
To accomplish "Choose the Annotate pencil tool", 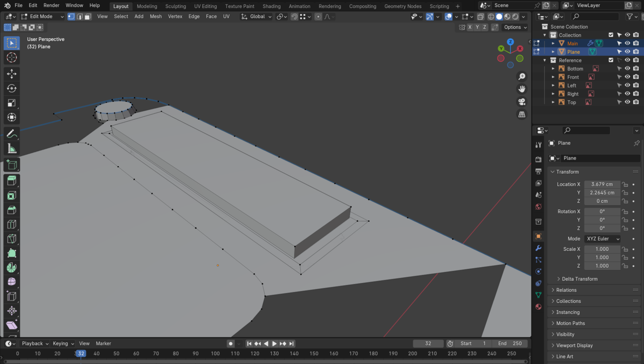I will [12, 134].
